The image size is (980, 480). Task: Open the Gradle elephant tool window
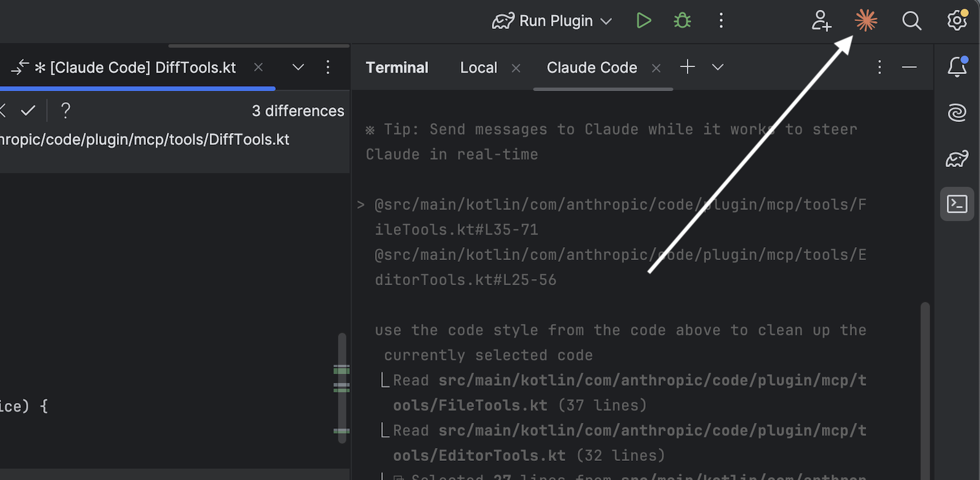[957, 159]
